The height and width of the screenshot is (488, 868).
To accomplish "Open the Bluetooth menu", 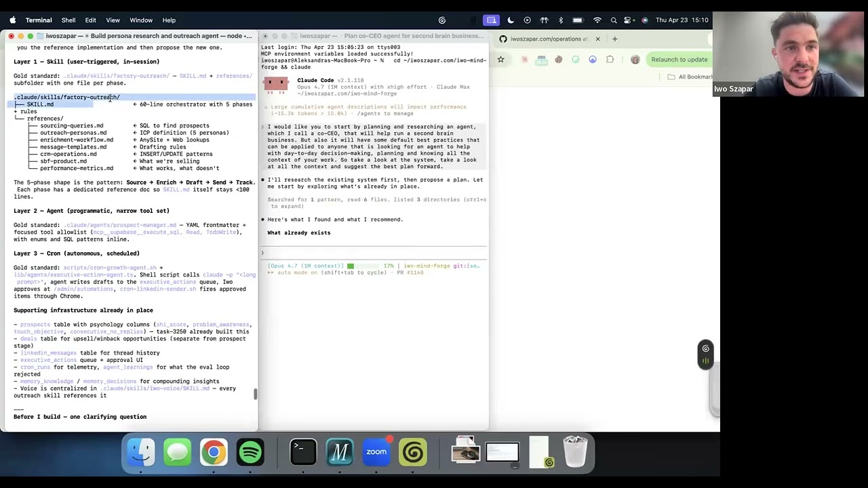I will coord(560,20).
